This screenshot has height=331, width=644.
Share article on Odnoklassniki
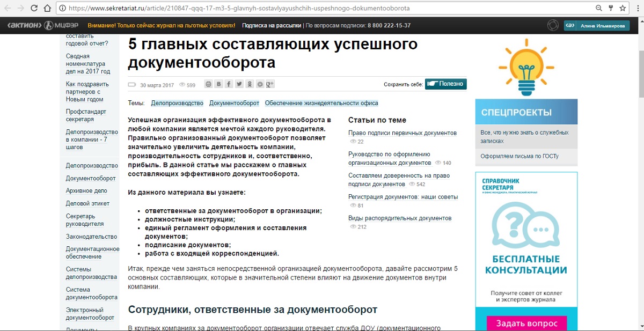pos(250,84)
